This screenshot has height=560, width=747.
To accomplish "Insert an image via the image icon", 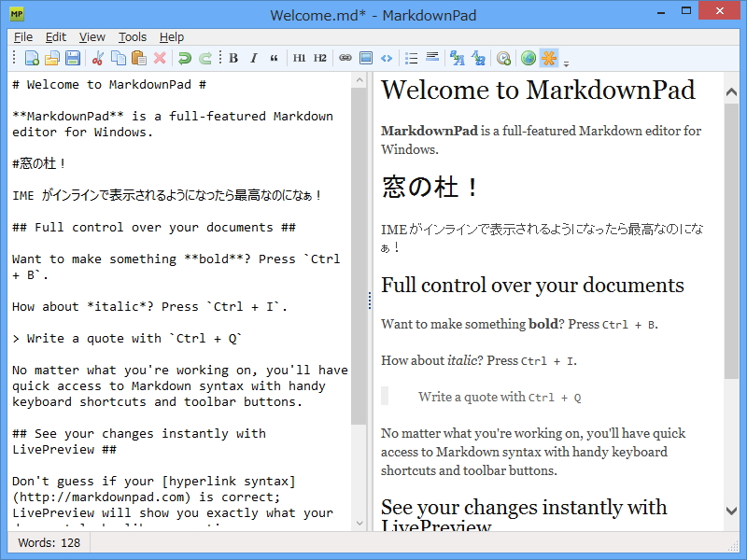I will tap(364, 58).
